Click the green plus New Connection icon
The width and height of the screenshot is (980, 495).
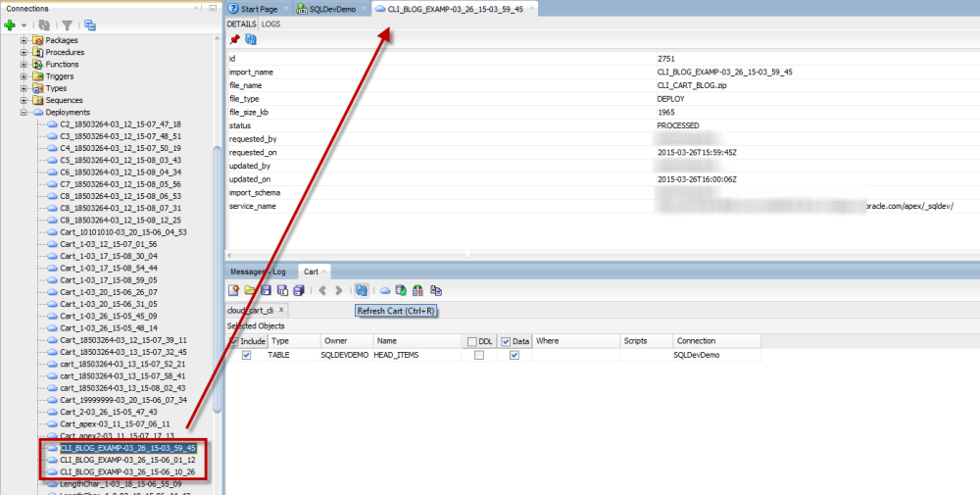coord(10,25)
